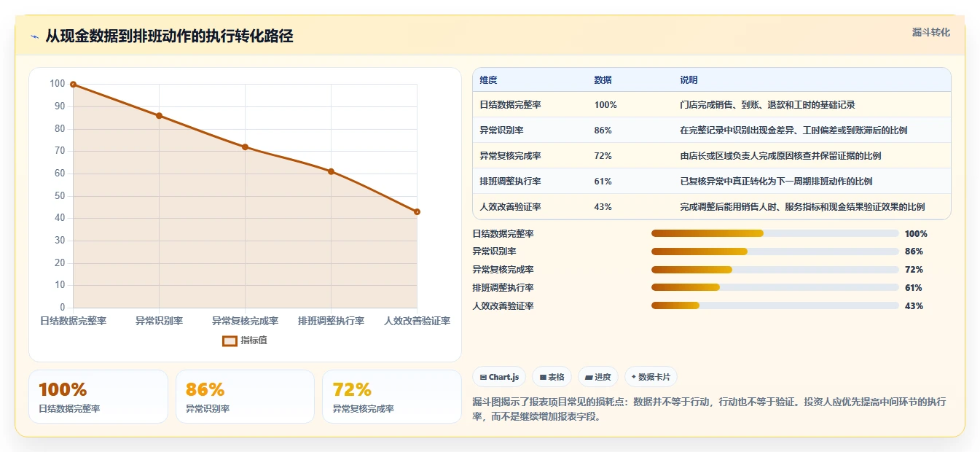The image size is (980, 452).
Task: Click the chart point for 排班调整执行率
Action: click(x=331, y=171)
